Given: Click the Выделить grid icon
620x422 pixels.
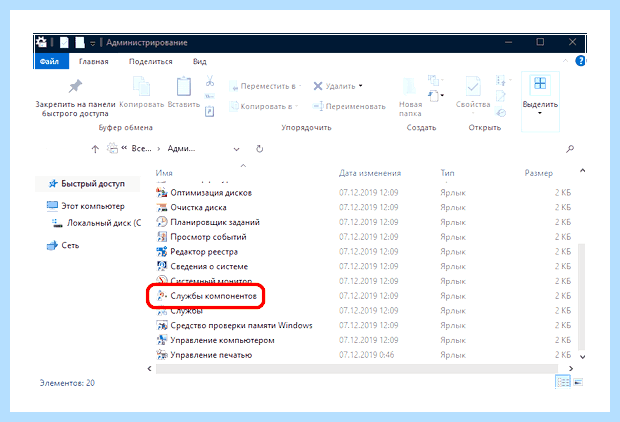Looking at the screenshot, I should [540, 83].
